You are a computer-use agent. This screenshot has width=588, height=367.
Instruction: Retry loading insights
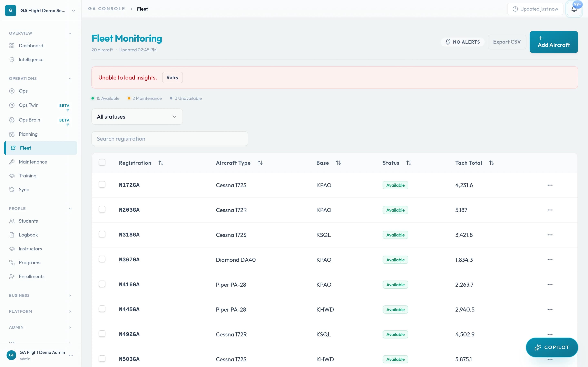click(x=172, y=77)
